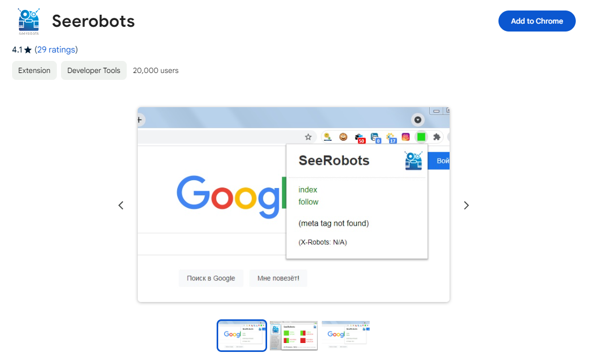
Task: Click the large SeeRobots preview screenshot
Action: point(293,205)
